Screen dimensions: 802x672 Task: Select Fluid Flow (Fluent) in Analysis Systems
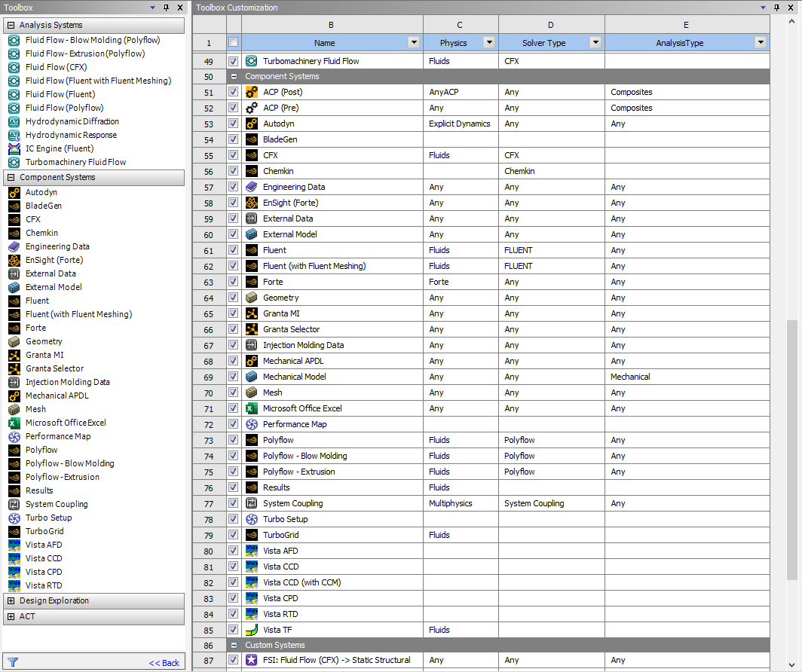point(60,94)
